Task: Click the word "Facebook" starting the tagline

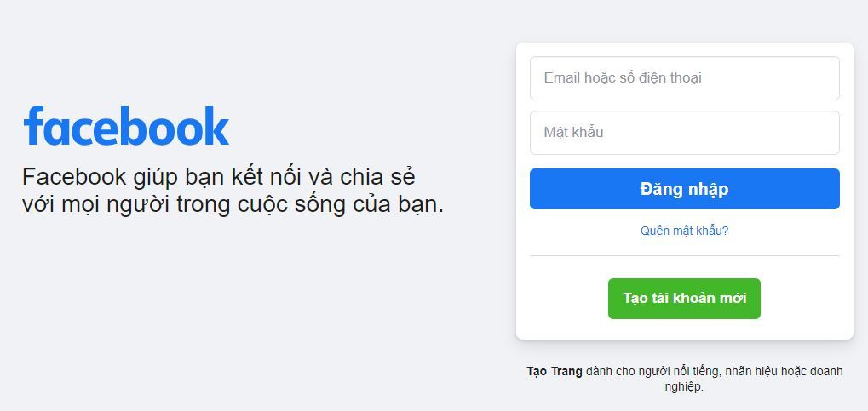Action: coord(74,178)
